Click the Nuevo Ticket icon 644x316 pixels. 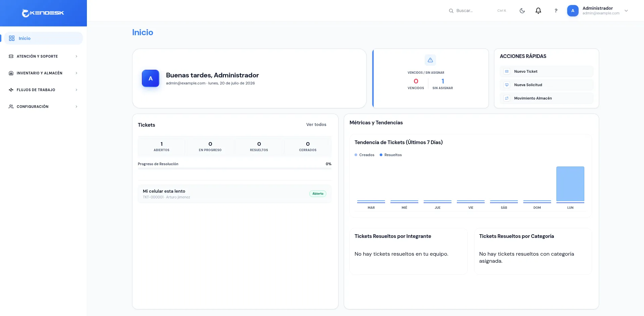[507, 71]
